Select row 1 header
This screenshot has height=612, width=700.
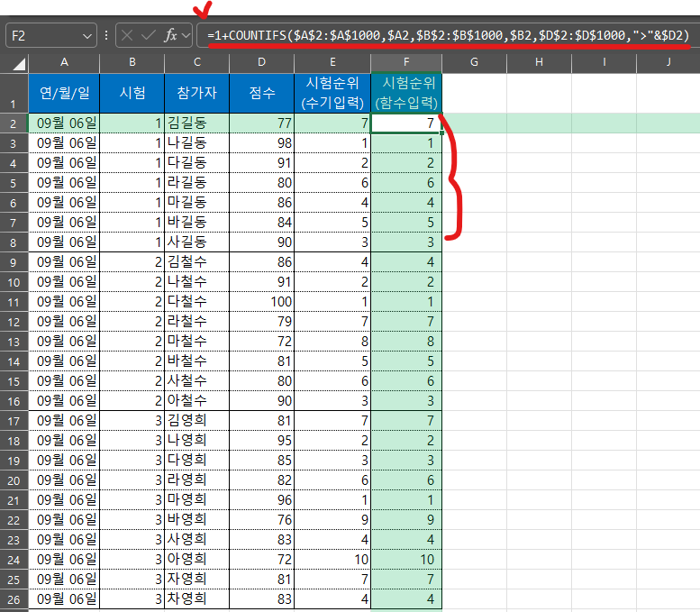point(14,93)
